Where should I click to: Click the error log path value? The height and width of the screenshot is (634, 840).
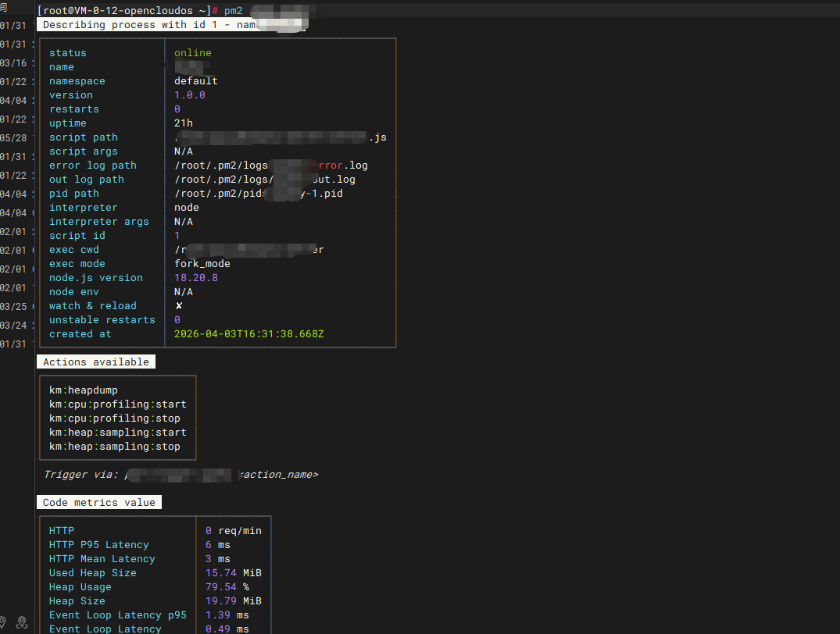tap(270, 166)
